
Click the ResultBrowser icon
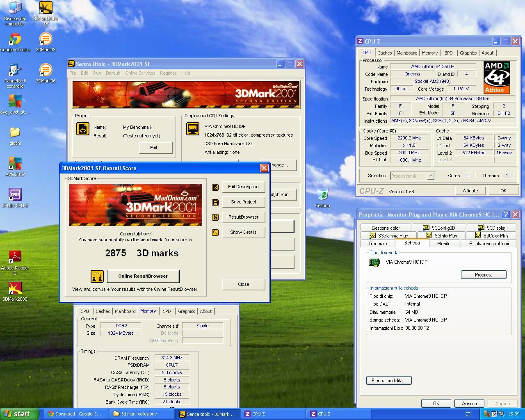point(215,217)
